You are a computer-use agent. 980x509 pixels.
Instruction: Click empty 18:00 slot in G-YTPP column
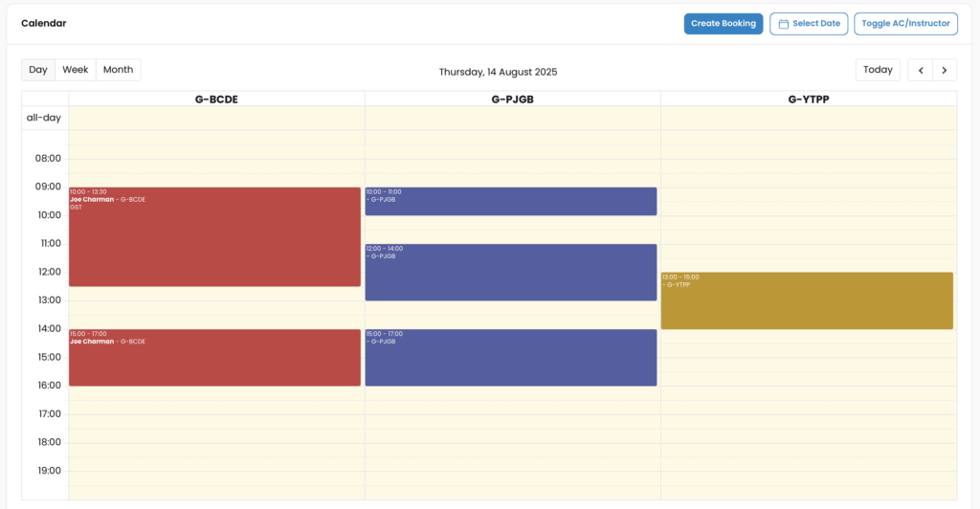(808, 450)
